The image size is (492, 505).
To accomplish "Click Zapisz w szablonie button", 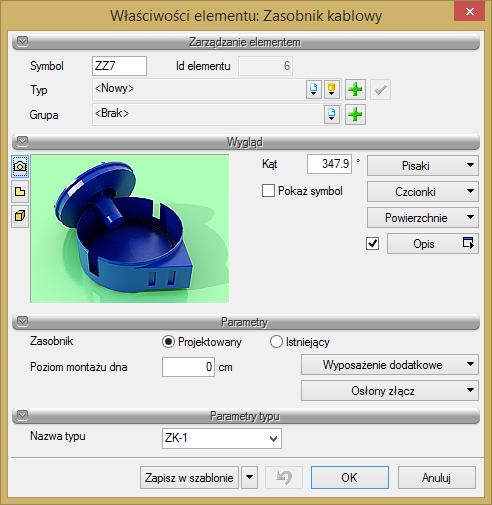I will [x=189, y=477].
